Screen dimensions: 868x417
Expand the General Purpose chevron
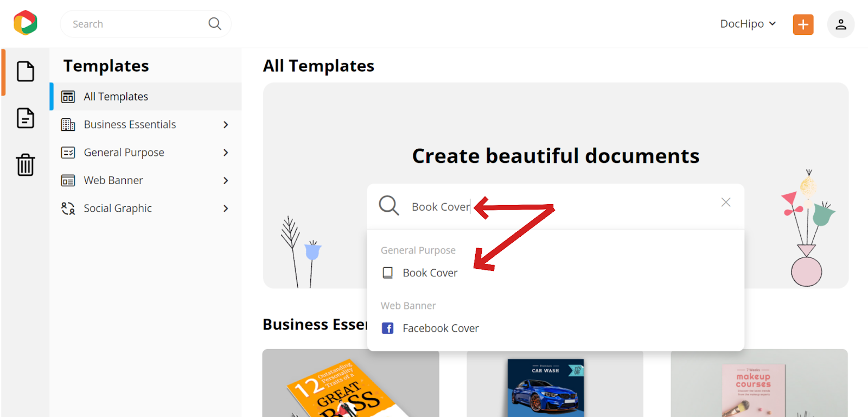pos(226,153)
